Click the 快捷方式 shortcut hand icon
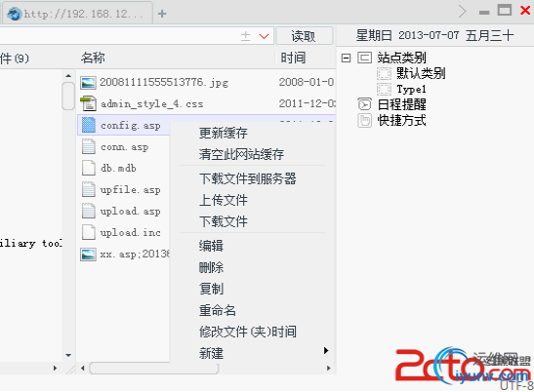Screen dimensions: 534x392 (365, 121)
